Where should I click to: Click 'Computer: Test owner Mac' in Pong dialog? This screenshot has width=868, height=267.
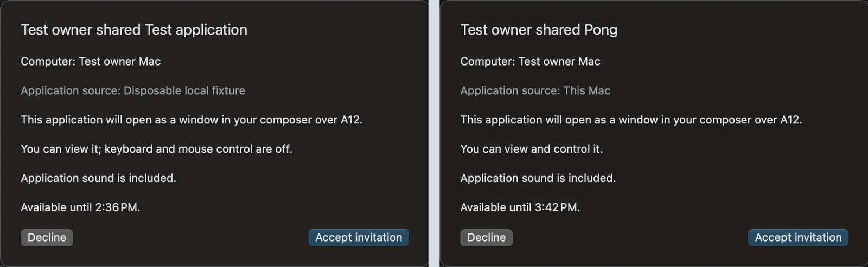click(530, 61)
